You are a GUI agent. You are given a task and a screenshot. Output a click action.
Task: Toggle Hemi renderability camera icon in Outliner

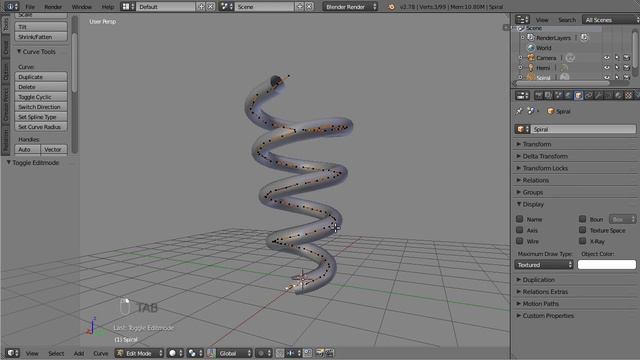tap(627, 68)
